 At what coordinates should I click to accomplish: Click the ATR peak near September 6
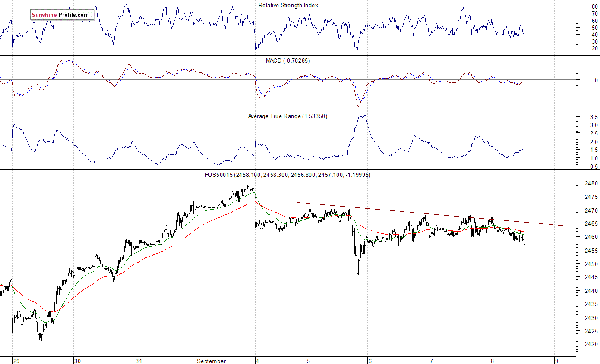click(x=363, y=116)
